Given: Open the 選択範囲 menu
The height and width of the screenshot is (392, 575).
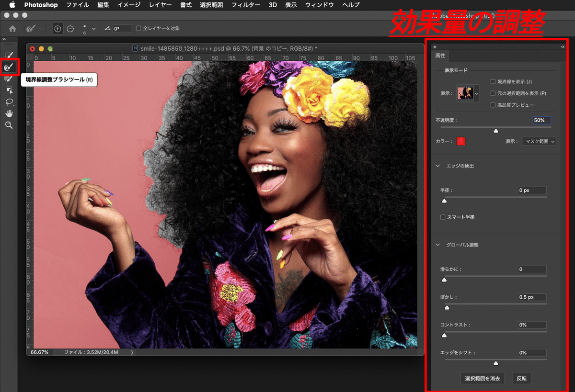Looking at the screenshot, I should point(211,5).
